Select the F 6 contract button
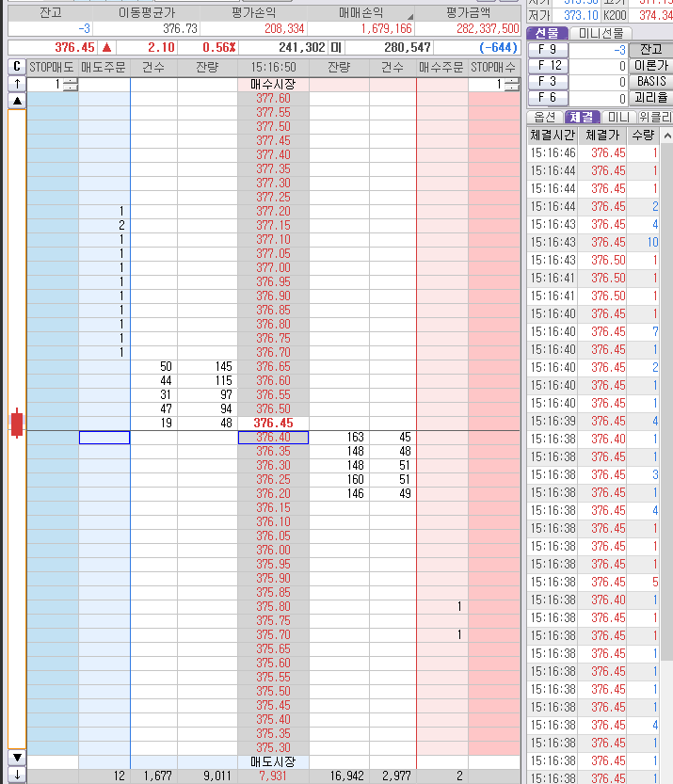This screenshot has height=784, width=673. [548, 98]
